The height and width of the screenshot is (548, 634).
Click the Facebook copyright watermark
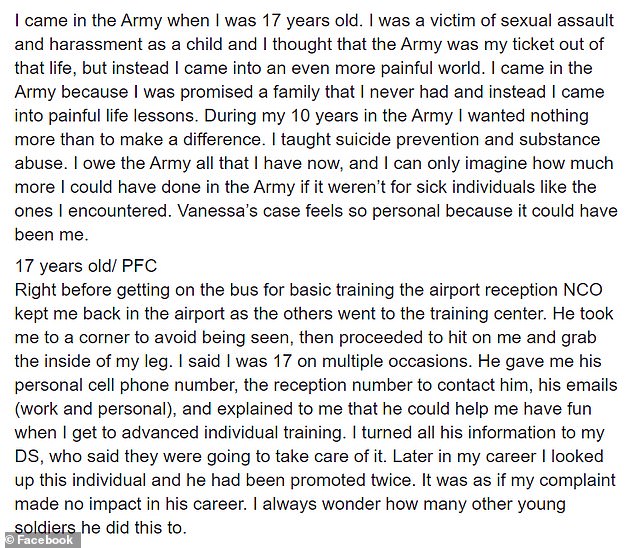click(40, 540)
